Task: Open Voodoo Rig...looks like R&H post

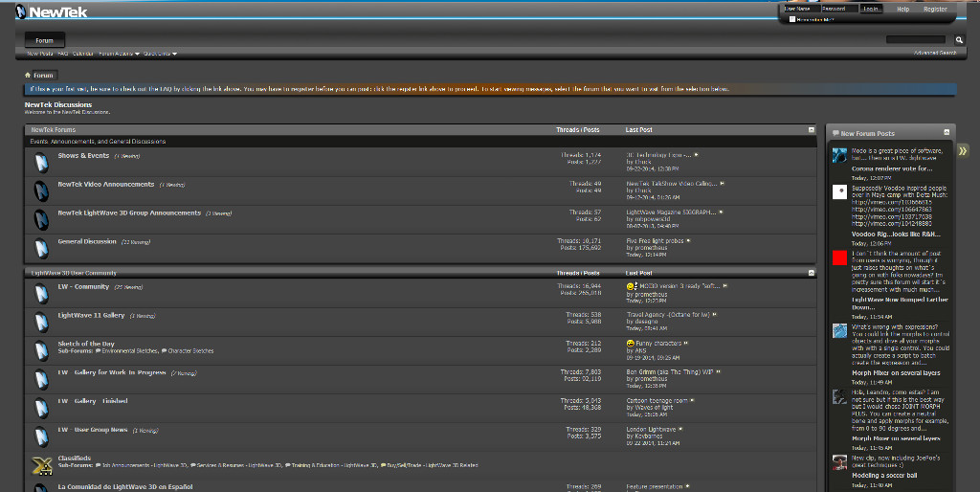Action: [x=896, y=235]
